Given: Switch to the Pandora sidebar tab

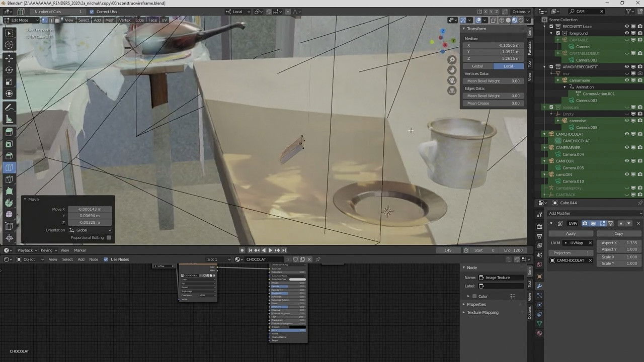Looking at the screenshot, I should (x=529, y=48).
